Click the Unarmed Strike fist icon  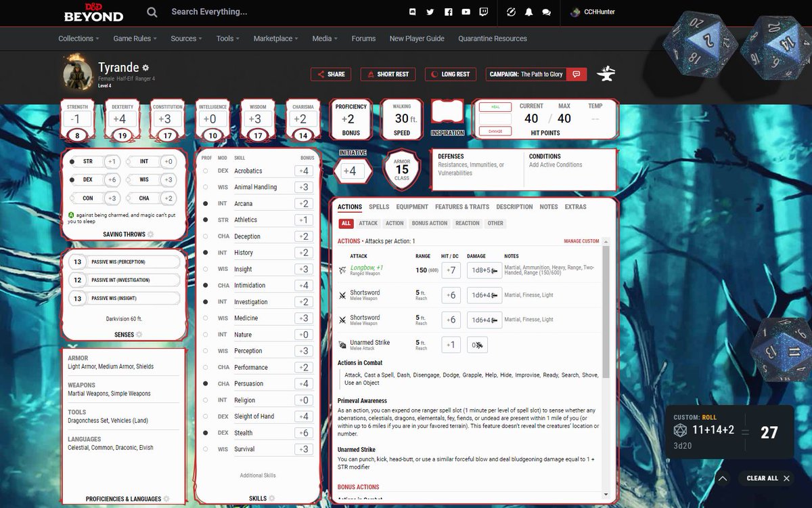tap(342, 345)
